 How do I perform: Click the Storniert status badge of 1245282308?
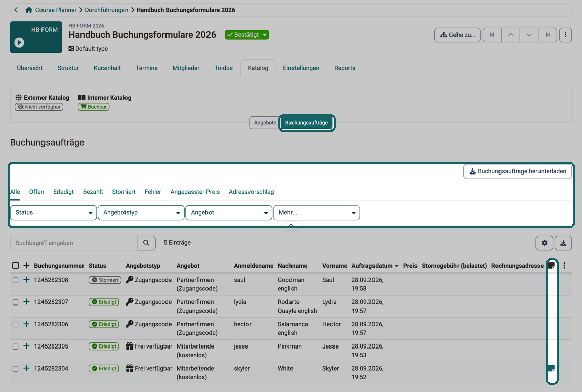(105, 280)
